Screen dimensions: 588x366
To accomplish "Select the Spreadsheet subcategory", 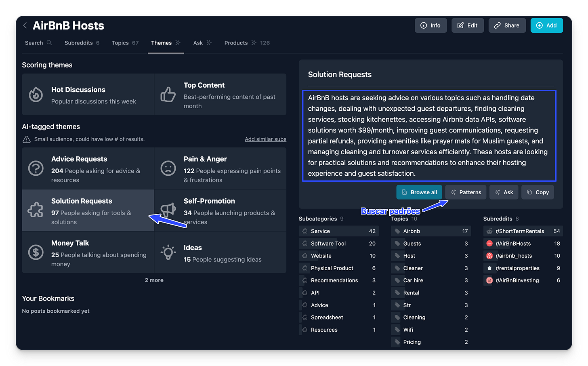I will [x=338, y=318].
